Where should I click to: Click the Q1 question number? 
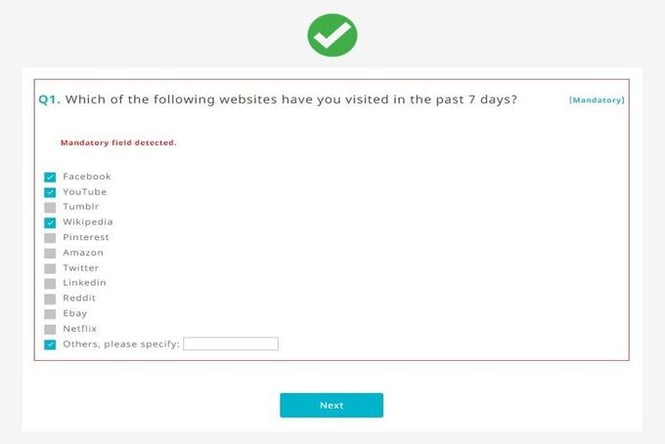click(49, 100)
